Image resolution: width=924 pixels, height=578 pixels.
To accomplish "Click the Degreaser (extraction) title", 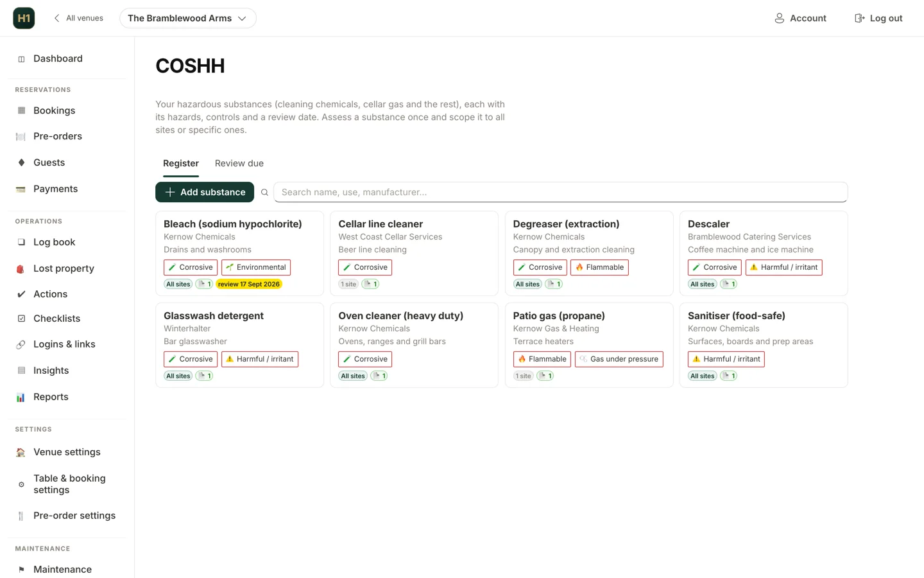I will (x=566, y=224).
